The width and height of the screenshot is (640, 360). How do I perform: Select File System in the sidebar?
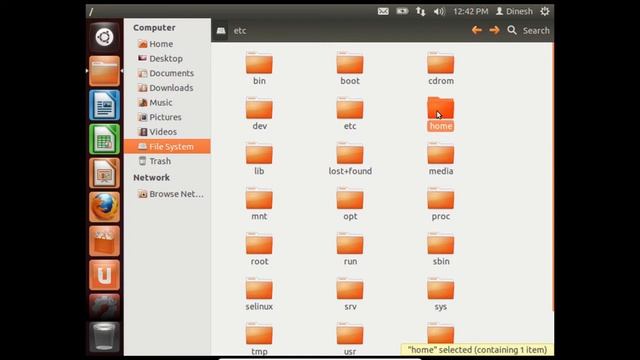pyautogui.click(x=167, y=147)
